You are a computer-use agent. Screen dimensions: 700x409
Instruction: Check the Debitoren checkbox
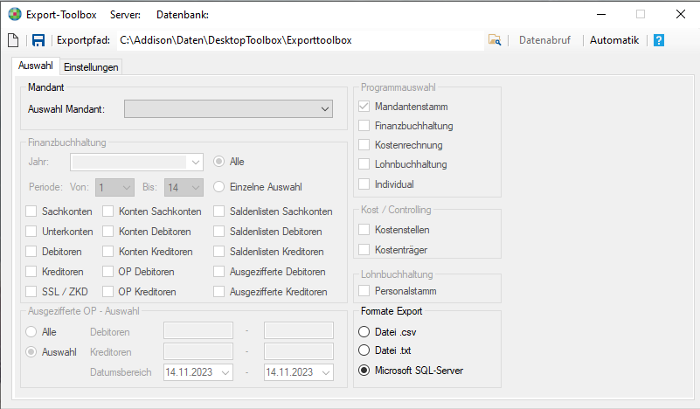31,251
